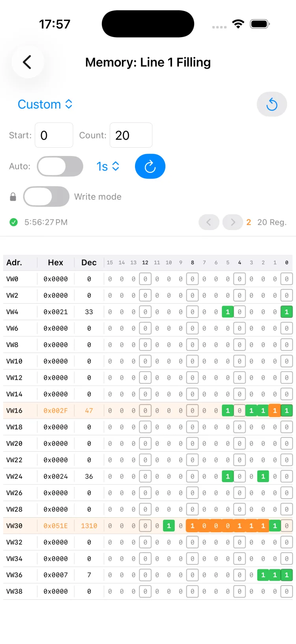Click the reset counterclockwise arrow icon
Image resolution: width=296 pixels, height=644 pixels.
point(272,104)
